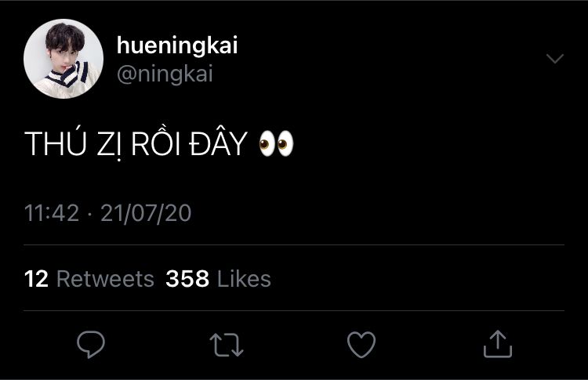Click the 21/07/20 tweet date

147,213
